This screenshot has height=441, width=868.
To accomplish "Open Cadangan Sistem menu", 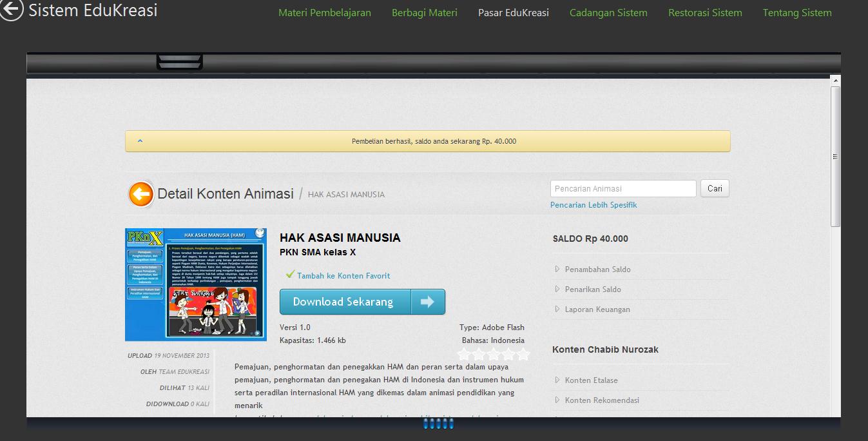I will [608, 12].
